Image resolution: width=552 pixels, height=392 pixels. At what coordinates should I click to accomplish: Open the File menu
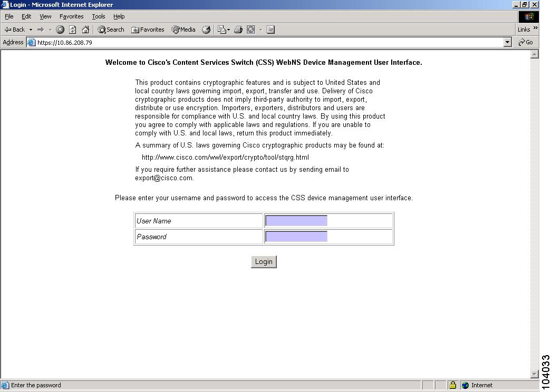point(9,16)
